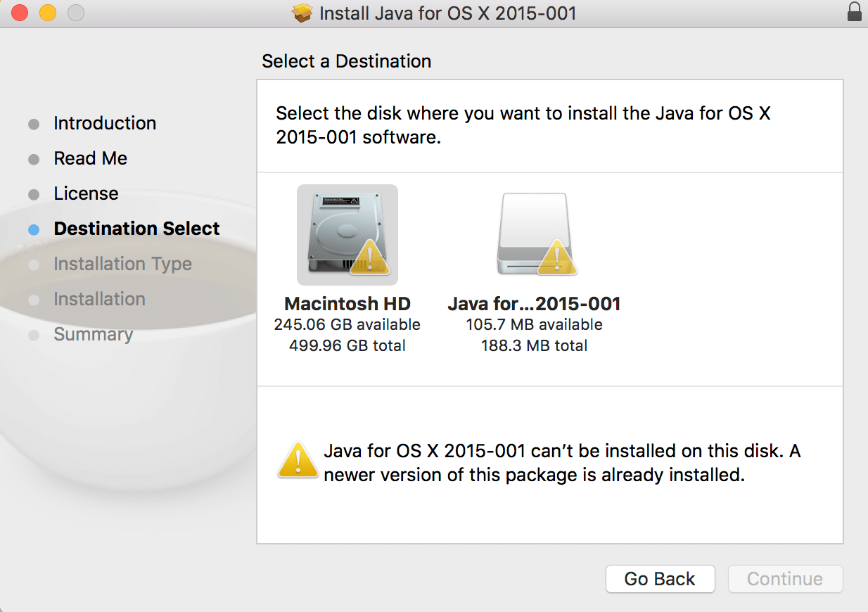
Task: Click the lock icon in the title bar
Action: [855, 12]
